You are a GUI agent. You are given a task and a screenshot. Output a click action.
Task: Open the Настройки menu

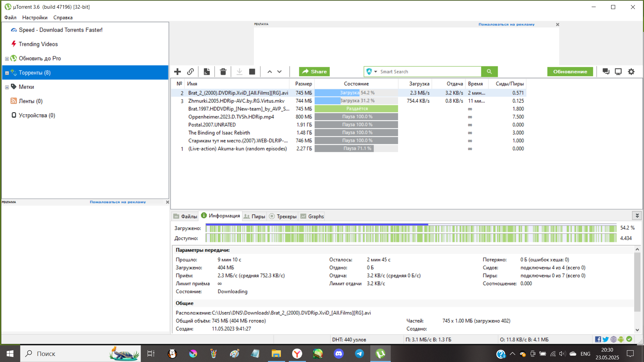coord(35,17)
